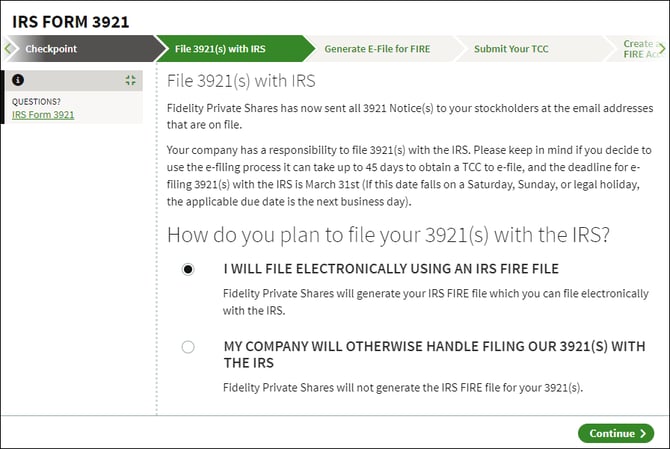
Task: Click the 'I WILL FILE ELECTRONICALLY' option label
Action: 391,269
